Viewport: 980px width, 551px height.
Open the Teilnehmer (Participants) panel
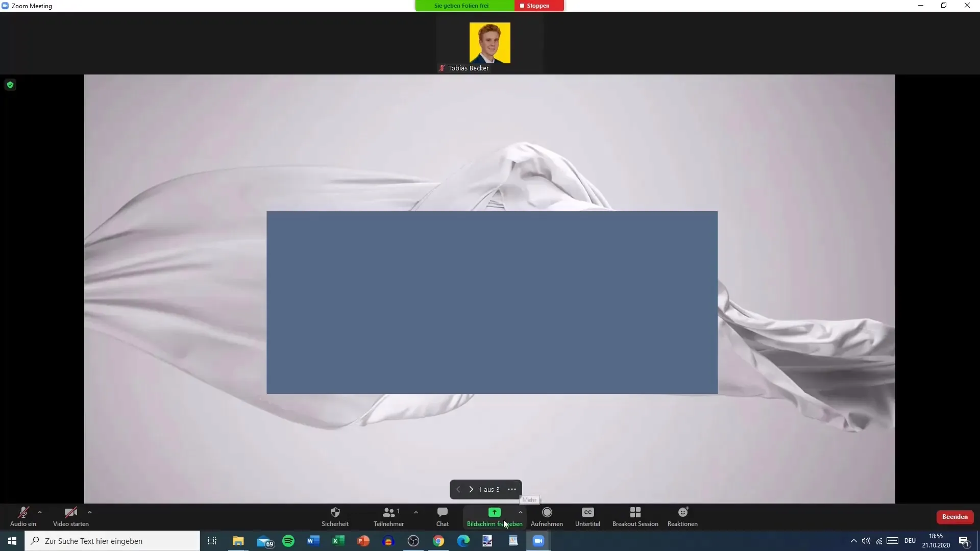pos(388,516)
